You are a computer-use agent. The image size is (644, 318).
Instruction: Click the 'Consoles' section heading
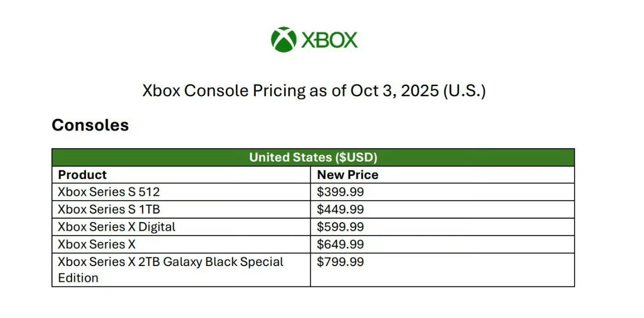[90, 125]
